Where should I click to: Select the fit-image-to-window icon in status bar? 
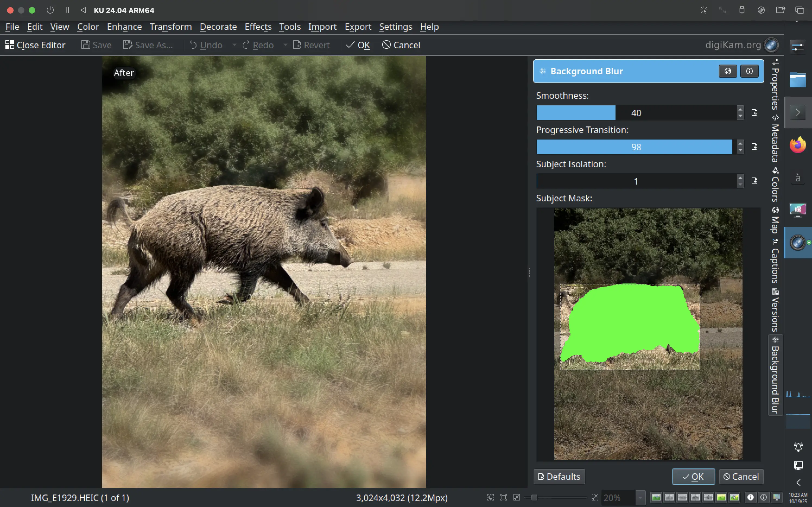(491, 498)
